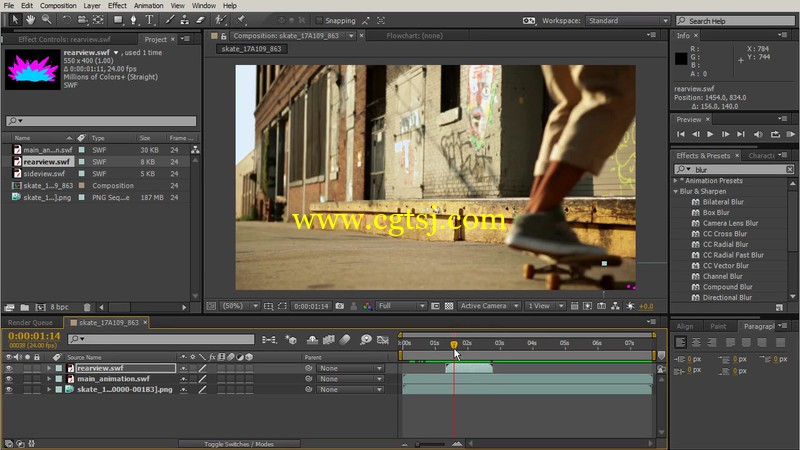Toggle quality switch on rearview.swf layer
Screen dimensions: 800x450
pyautogui.click(x=203, y=368)
